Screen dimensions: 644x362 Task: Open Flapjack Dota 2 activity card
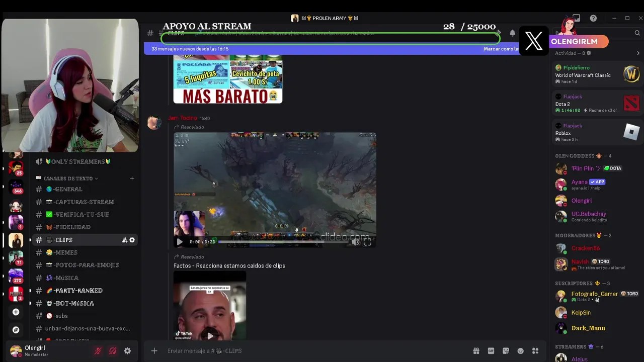[597, 103]
